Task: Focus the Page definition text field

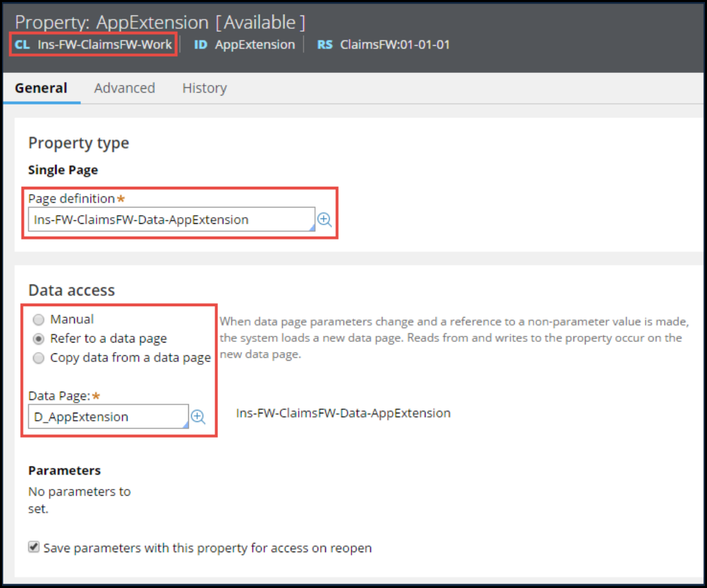Action: (x=169, y=220)
